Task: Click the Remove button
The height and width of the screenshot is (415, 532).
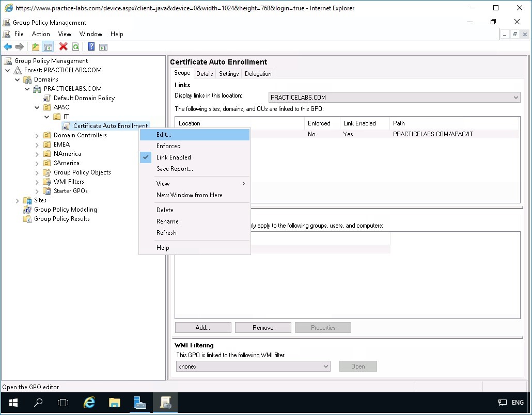Action: 263,327
